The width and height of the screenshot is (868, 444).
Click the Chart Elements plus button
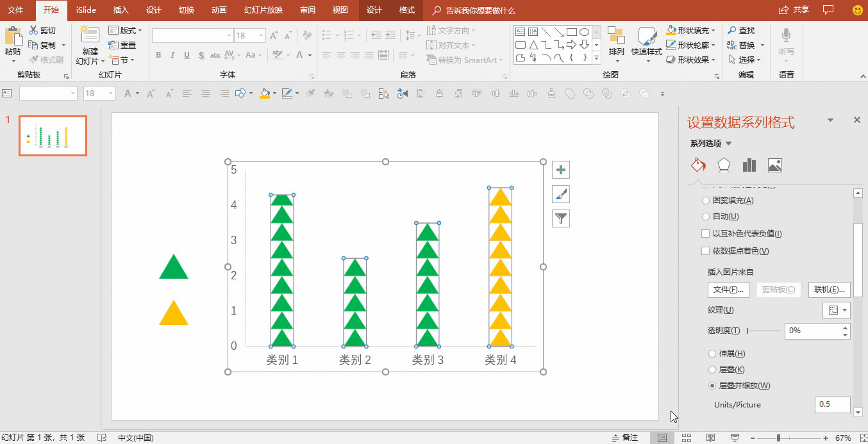[561, 170]
